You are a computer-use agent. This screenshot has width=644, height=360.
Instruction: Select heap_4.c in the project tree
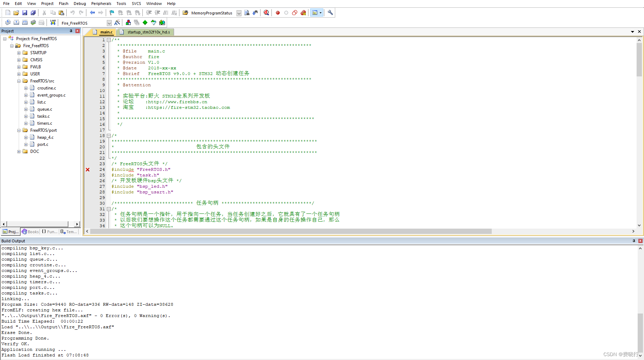[45, 137]
